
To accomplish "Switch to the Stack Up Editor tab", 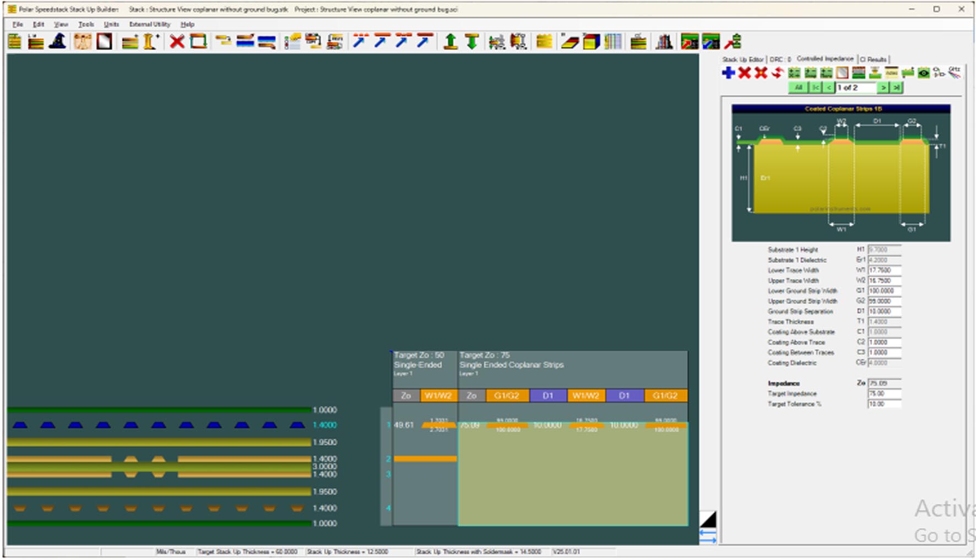I will (742, 59).
